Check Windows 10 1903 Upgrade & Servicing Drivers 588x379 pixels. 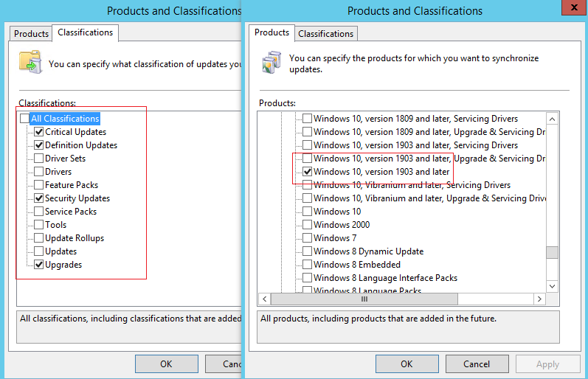point(307,159)
